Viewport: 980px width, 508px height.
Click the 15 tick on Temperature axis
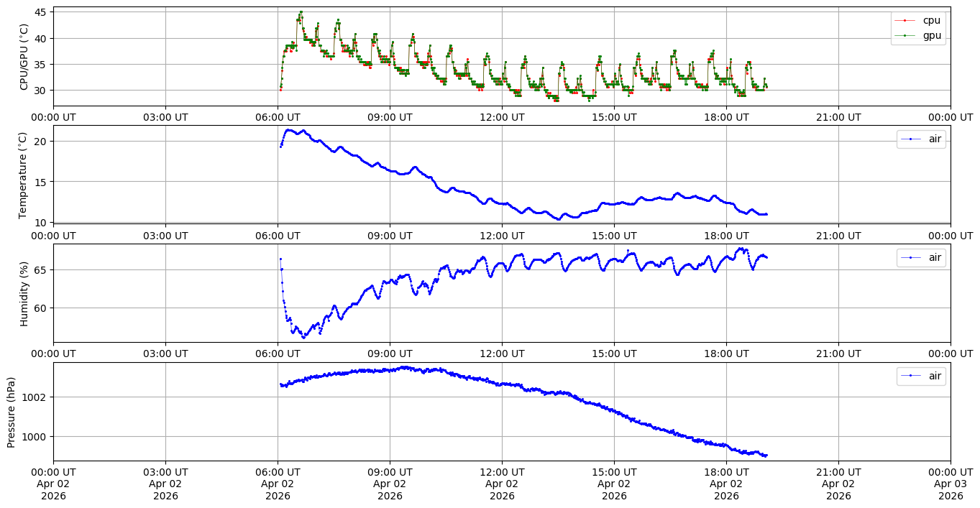click(x=40, y=182)
